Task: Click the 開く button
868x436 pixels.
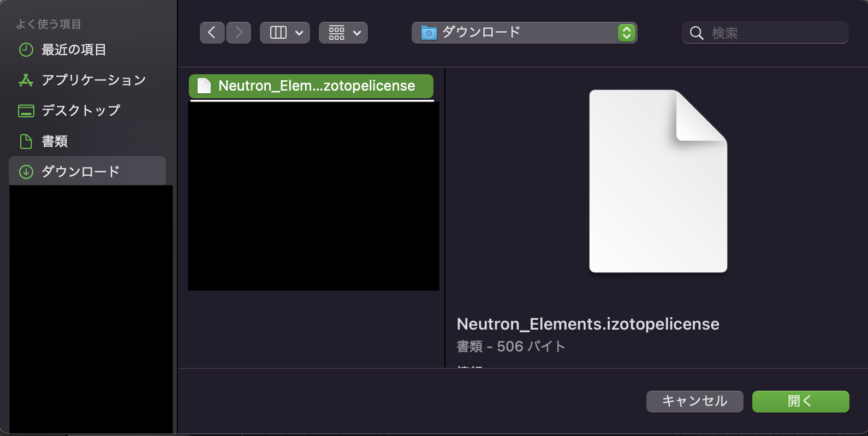Action: [801, 402]
